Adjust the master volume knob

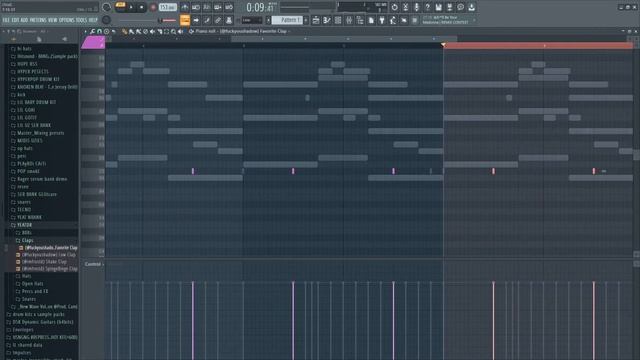(x=106, y=7)
